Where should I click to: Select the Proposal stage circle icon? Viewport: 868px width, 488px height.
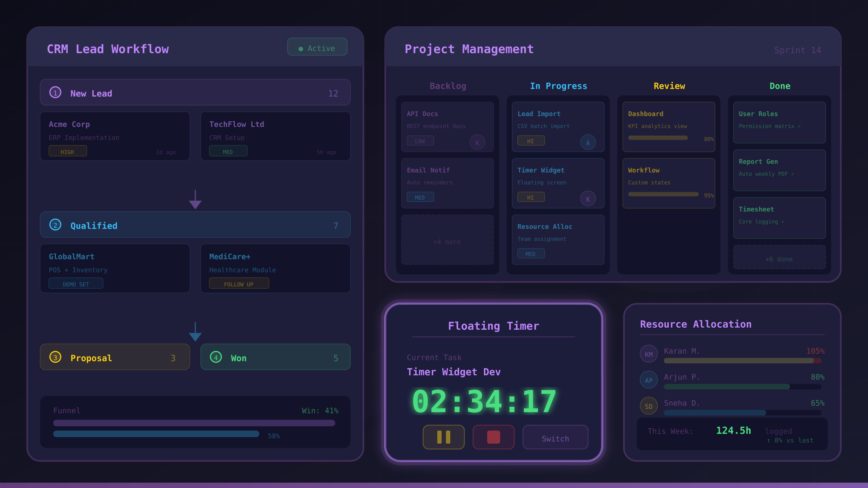[55, 357]
